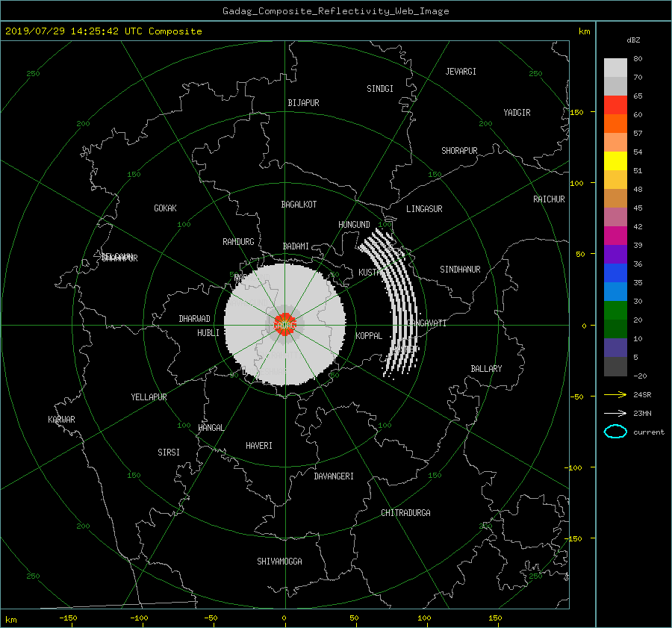This screenshot has height=628, width=672.
Task: Select the magenta 42 dBZ color swatch
Action: 615,236
